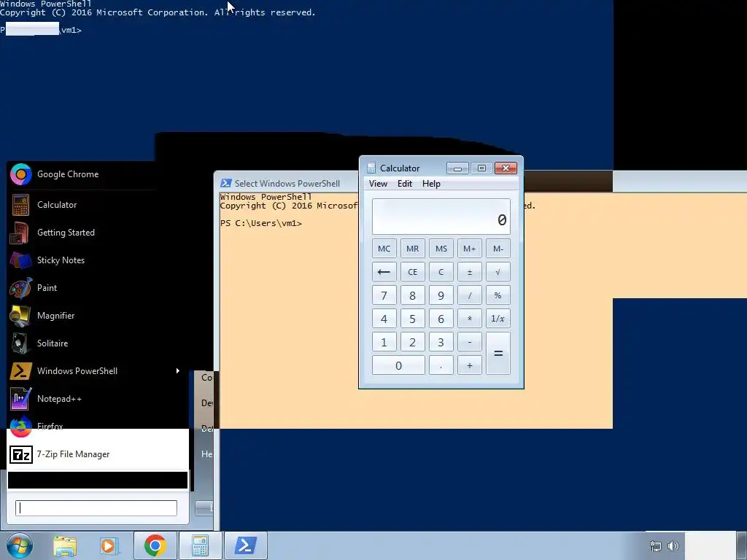Click the divide button
This screenshot has height=560, width=747.
470,295
